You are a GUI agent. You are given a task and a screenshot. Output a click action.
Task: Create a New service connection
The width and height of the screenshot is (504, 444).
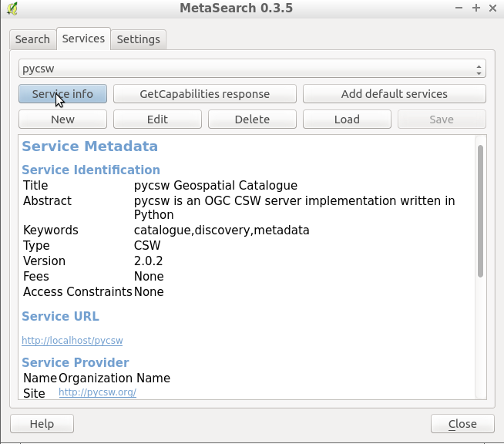[62, 119]
